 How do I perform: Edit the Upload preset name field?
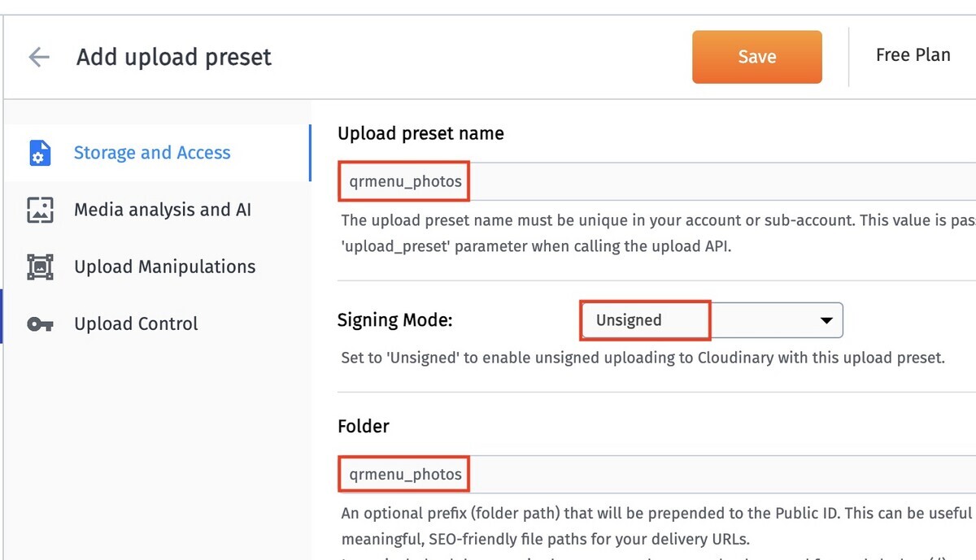[403, 180]
